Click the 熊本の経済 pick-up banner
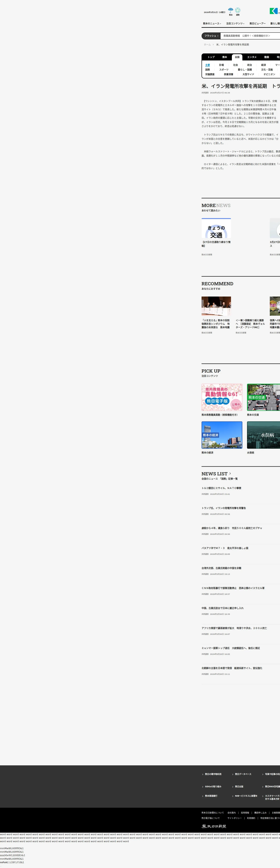 pyautogui.click(x=222, y=435)
